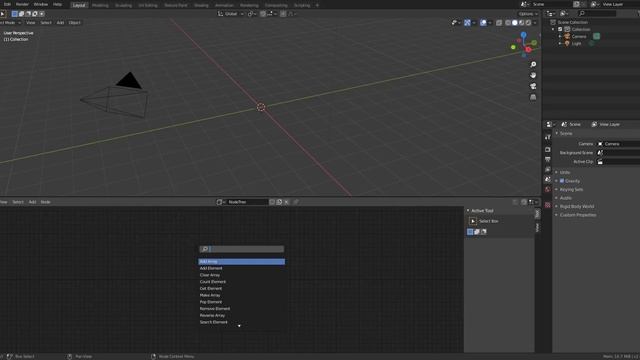Toggle the show overlays button
This screenshot has width=640, height=360.
(483, 23)
